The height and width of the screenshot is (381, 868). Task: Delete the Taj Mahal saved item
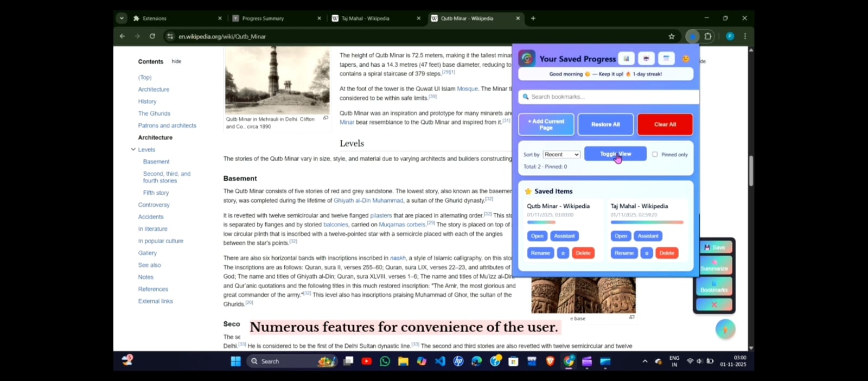667,253
